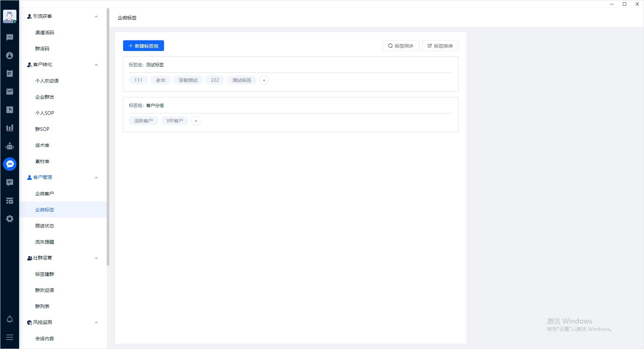
Task: Collapse the 社群运营 section
Action: 96,258
